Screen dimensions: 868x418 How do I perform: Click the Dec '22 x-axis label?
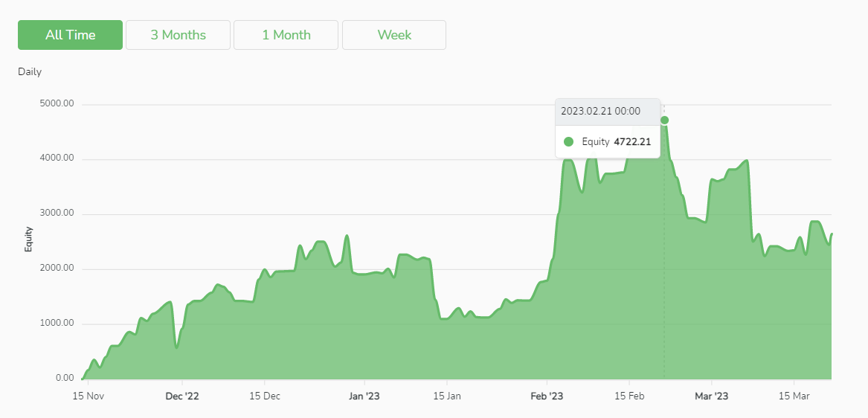[x=182, y=396]
